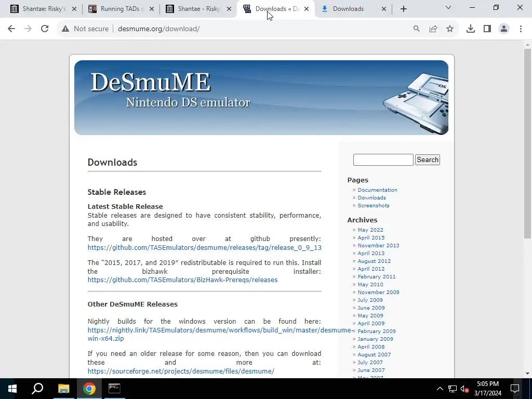Open tab search chevron
Screen dimensions: 532x399
coord(448,7)
